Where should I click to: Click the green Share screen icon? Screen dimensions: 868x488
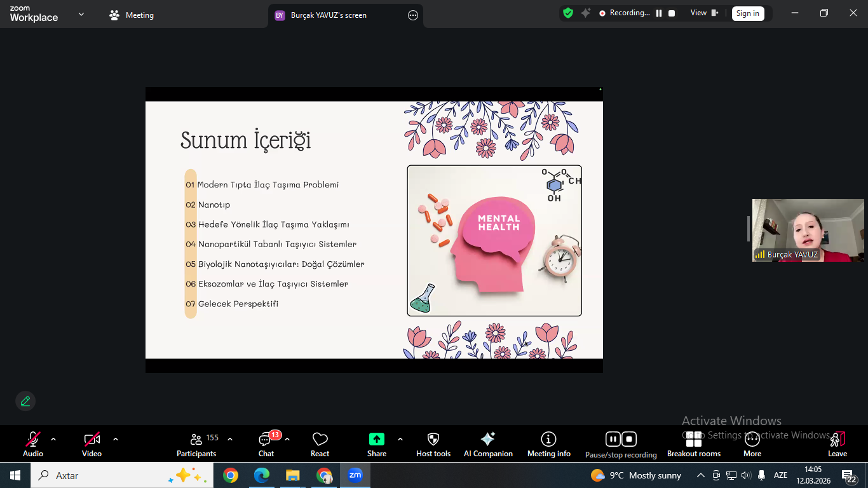pos(377,439)
